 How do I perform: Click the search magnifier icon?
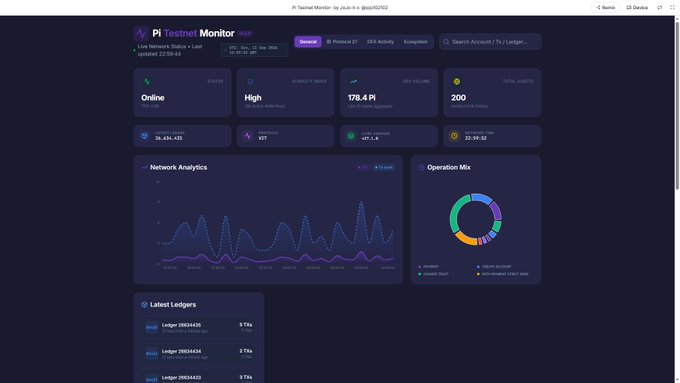click(446, 42)
